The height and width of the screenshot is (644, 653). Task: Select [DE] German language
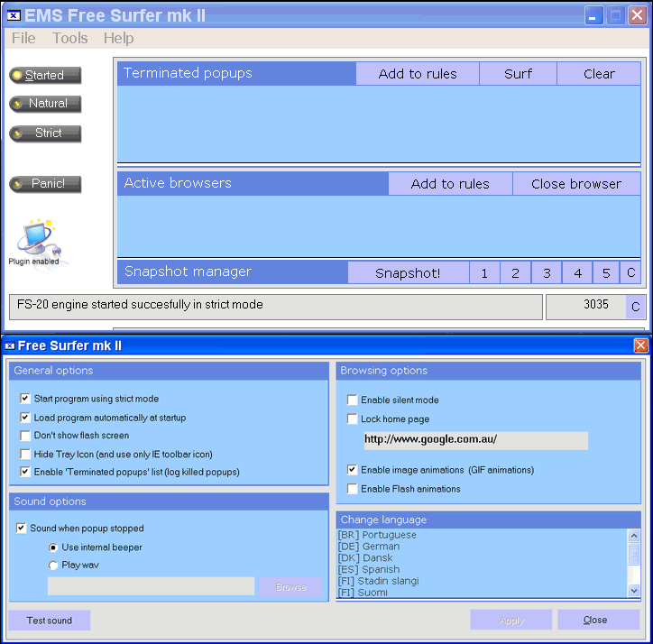click(483, 547)
